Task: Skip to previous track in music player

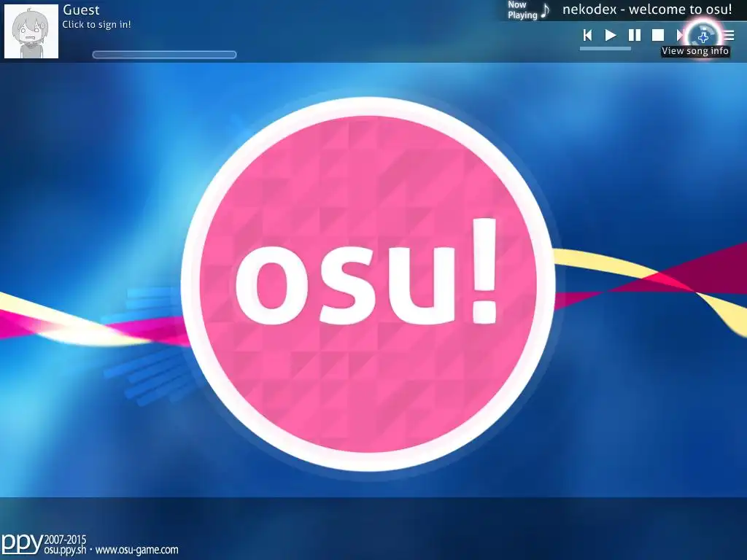Action: [587, 35]
